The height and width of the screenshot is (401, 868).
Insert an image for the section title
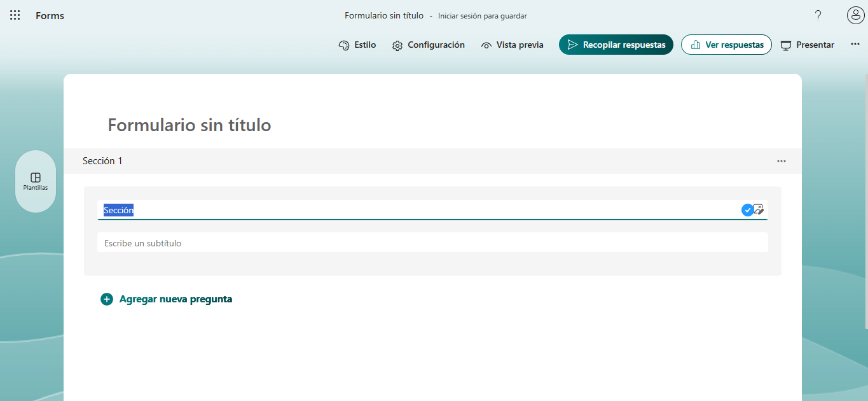760,209
